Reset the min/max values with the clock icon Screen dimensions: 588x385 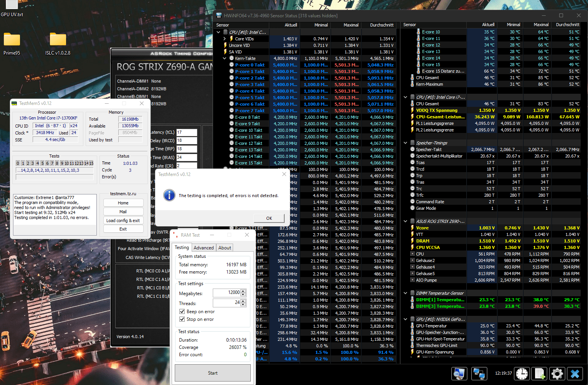pyautogui.click(x=522, y=373)
